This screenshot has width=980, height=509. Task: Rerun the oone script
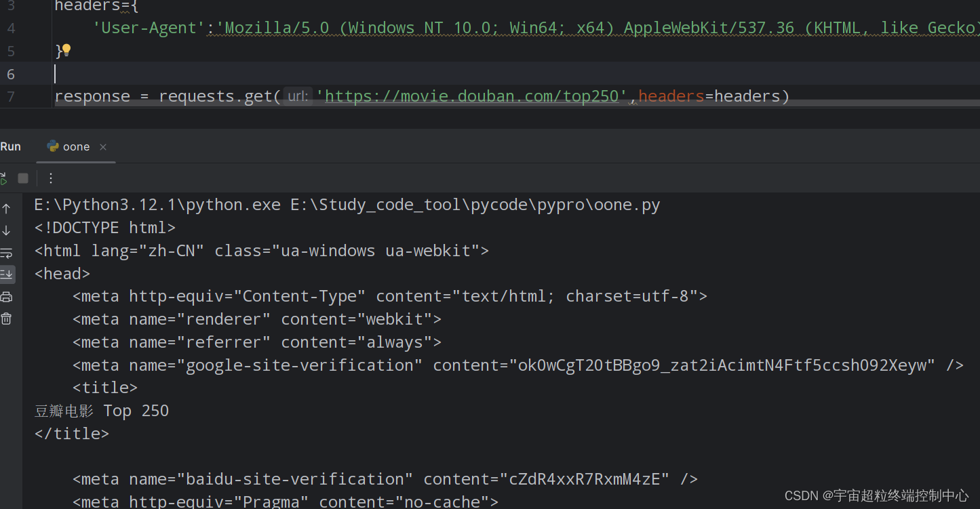click(x=3, y=178)
